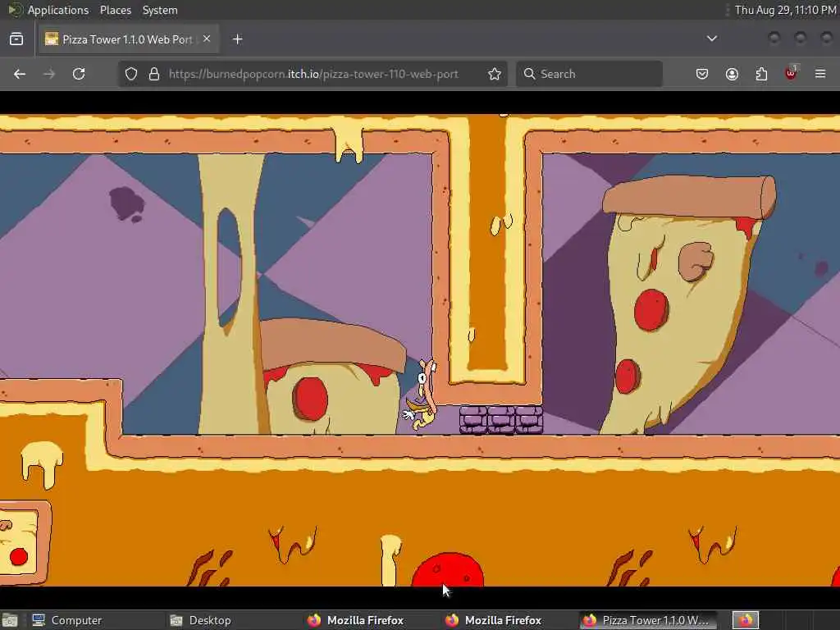
Task: Focus the itch.io URL address field
Action: tap(313, 74)
